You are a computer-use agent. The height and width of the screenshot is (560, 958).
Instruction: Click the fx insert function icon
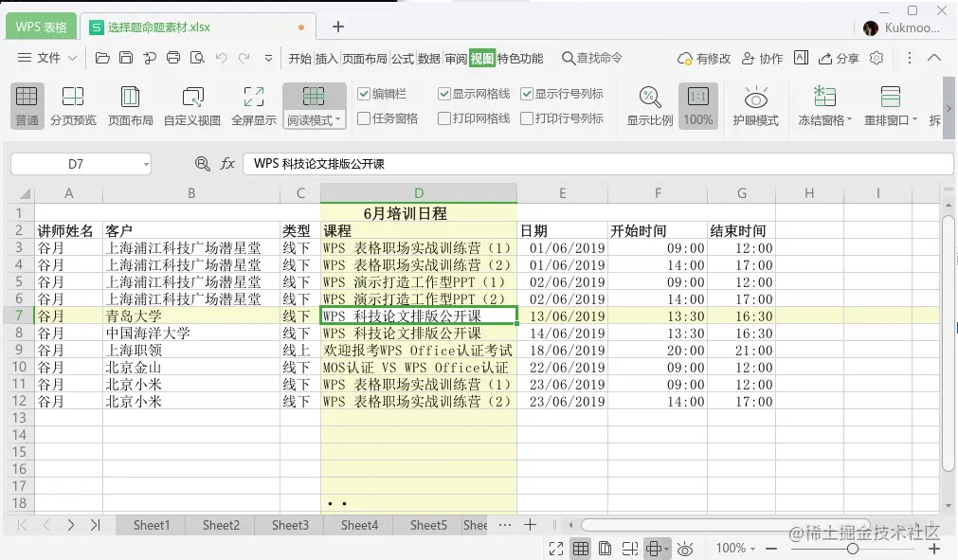[x=227, y=164]
